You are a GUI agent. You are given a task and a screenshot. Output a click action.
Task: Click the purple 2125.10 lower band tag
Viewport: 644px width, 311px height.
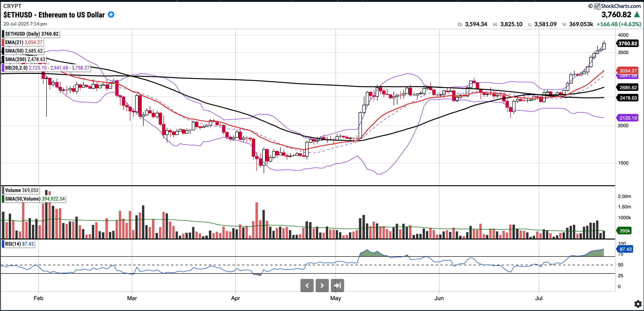627,118
